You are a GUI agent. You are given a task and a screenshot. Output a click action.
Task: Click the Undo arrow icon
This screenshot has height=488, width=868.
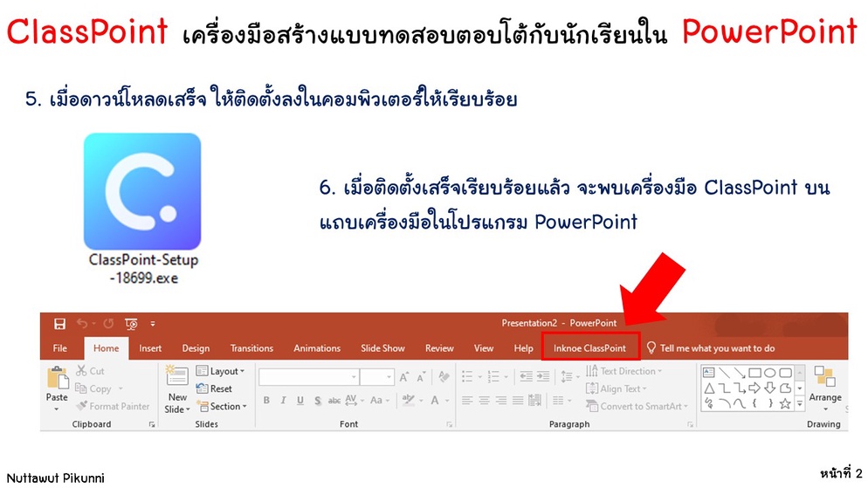[82, 324]
